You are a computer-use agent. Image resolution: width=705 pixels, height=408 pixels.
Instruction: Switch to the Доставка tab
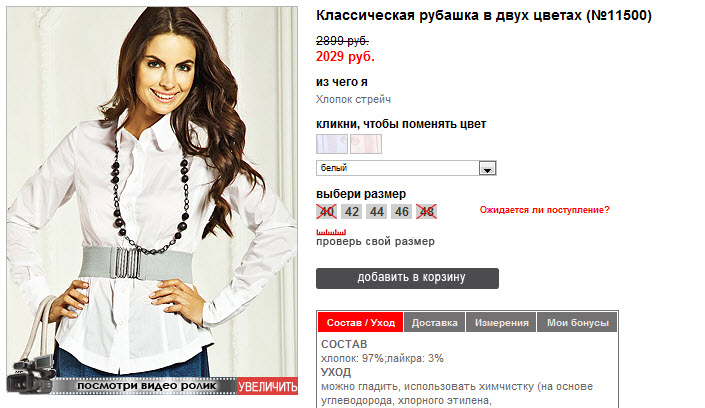(x=434, y=323)
